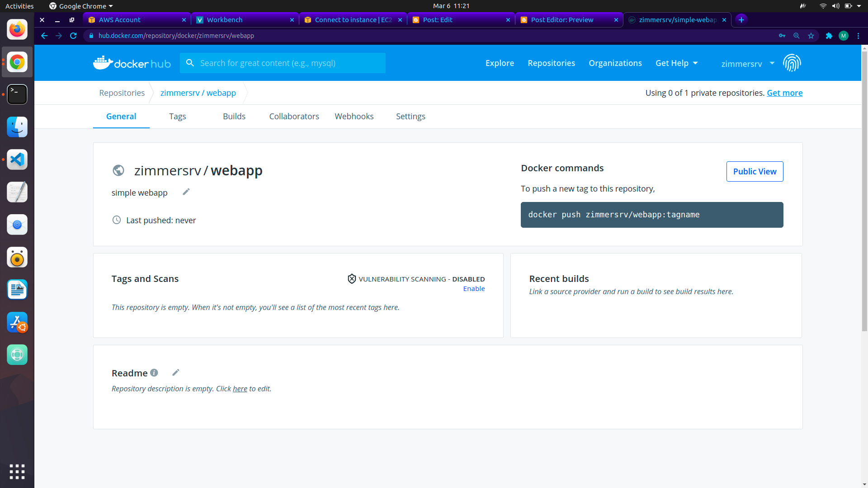Click 'here' link to edit Readme

click(x=240, y=389)
